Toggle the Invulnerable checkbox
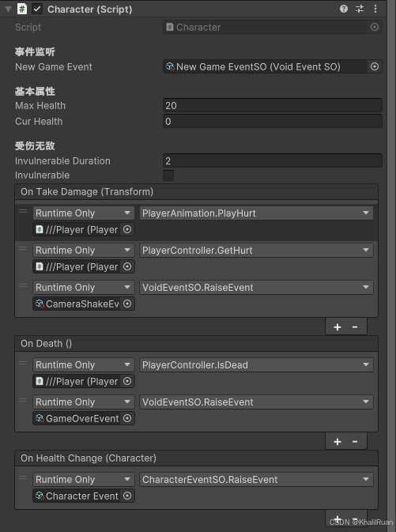 pos(168,175)
